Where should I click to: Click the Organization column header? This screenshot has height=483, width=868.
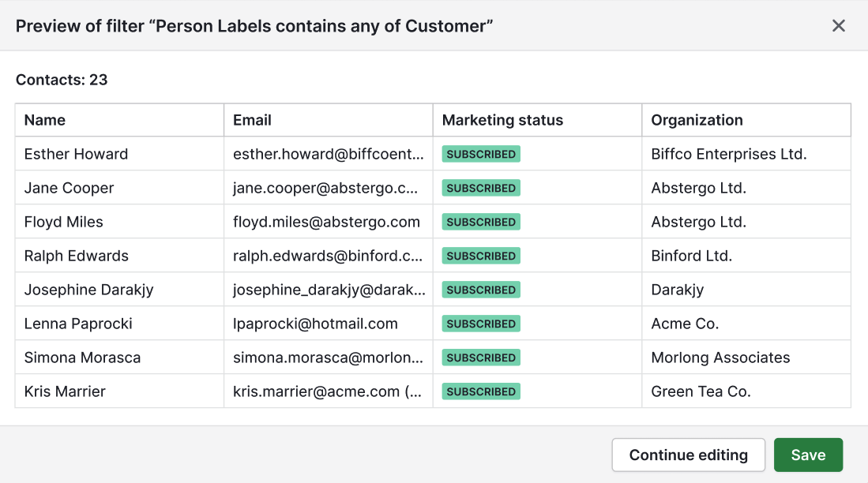pyautogui.click(x=697, y=120)
